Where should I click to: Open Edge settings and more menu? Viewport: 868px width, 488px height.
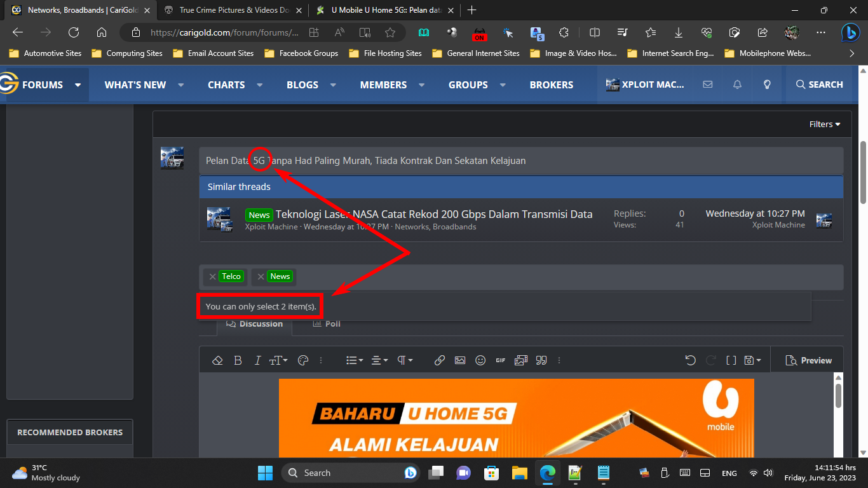click(x=821, y=32)
